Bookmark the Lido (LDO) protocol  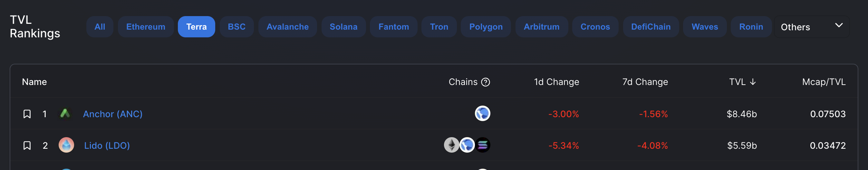tap(27, 146)
